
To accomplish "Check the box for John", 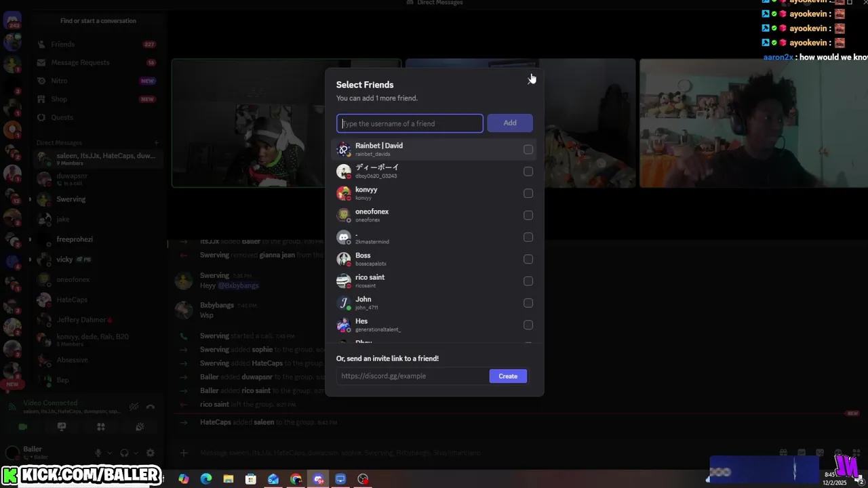I will click(x=528, y=303).
